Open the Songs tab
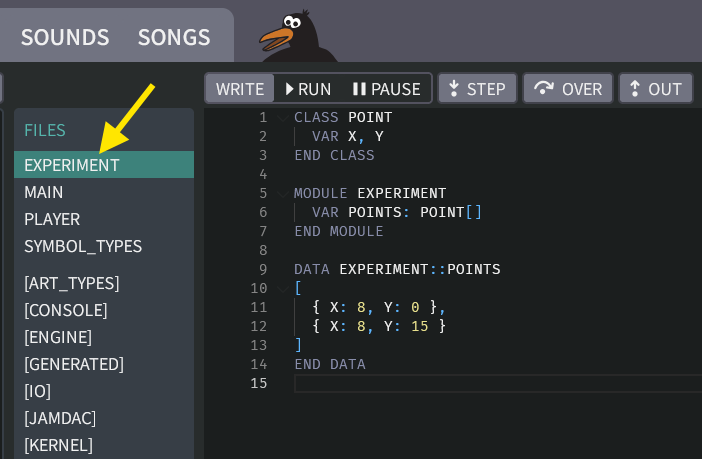The width and height of the screenshot is (702, 459). [174, 37]
